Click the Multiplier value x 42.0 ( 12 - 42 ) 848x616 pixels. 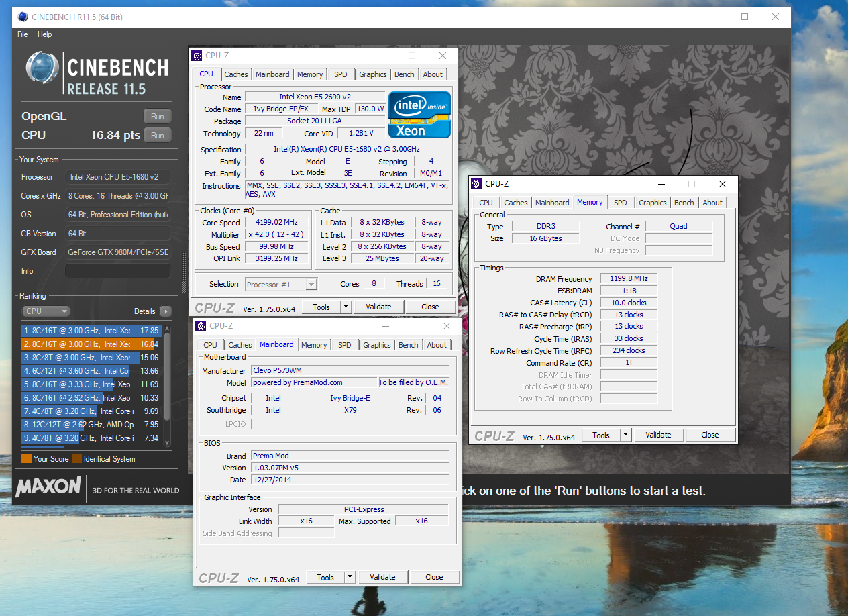pyautogui.click(x=276, y=234)
